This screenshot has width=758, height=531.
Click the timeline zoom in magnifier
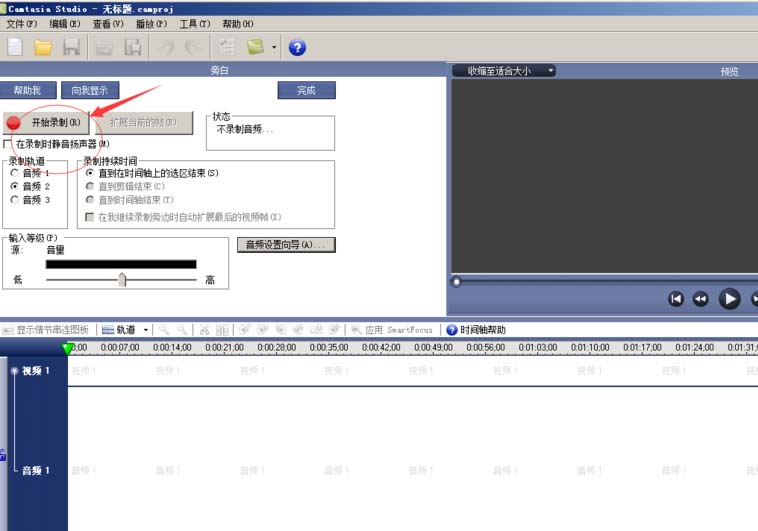[x=164, y=330]
